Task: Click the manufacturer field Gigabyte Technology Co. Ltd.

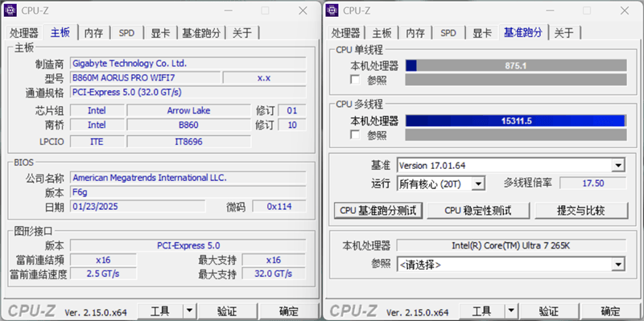Action: 188,64
